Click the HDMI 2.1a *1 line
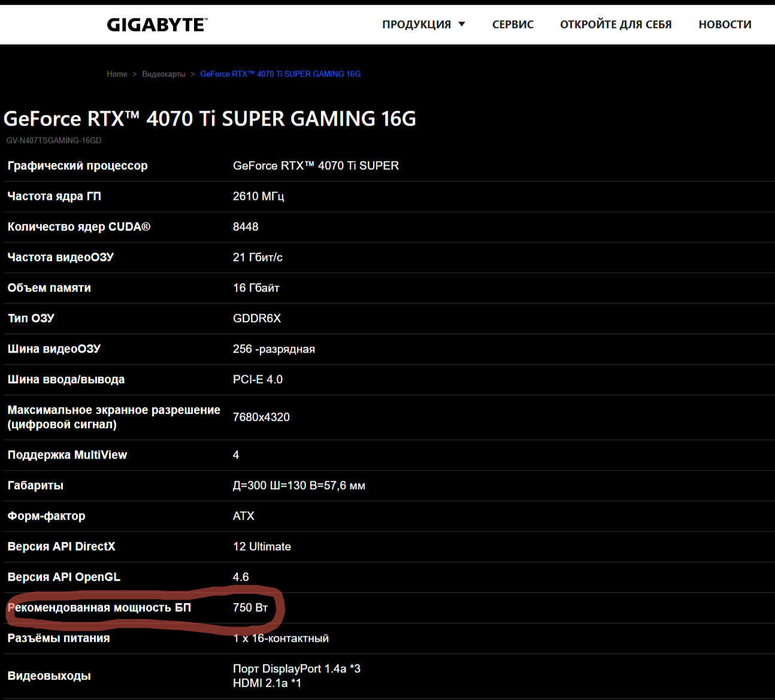The width and height of the screenshot is (775, 700). point(267,683)
